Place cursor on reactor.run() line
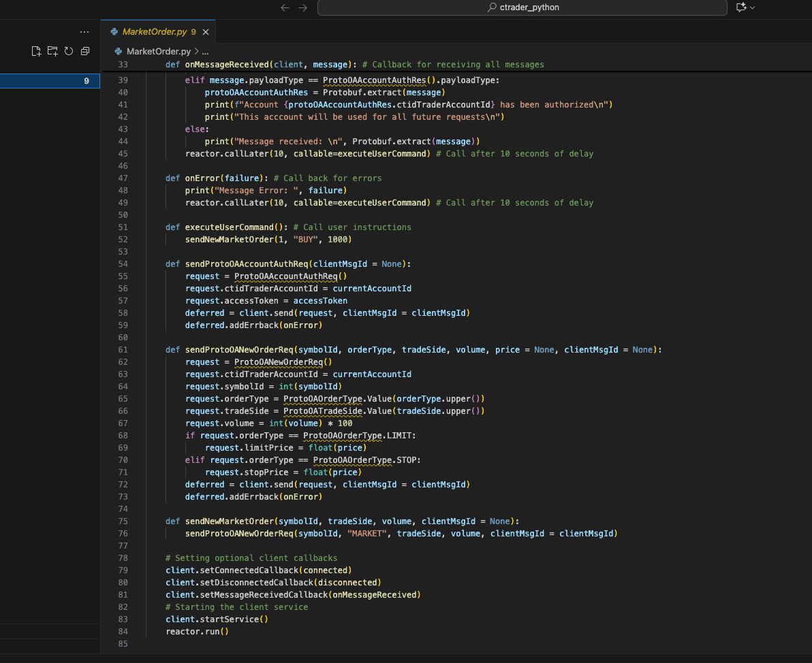Screen dimensions: 812x663 [197, 632]
